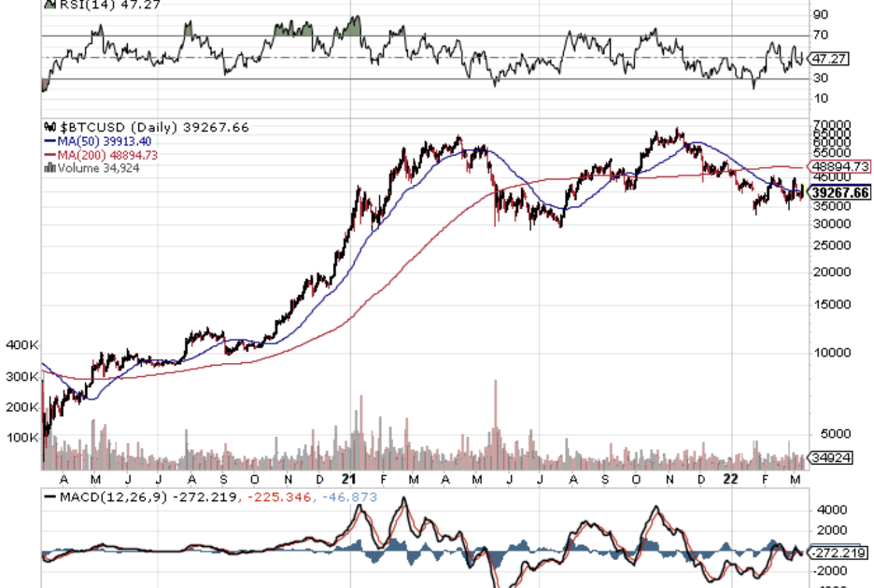The image size is (874, 588).
Task: Click the $BTCUSD (Daily) title label
Action: pos(122,128)
